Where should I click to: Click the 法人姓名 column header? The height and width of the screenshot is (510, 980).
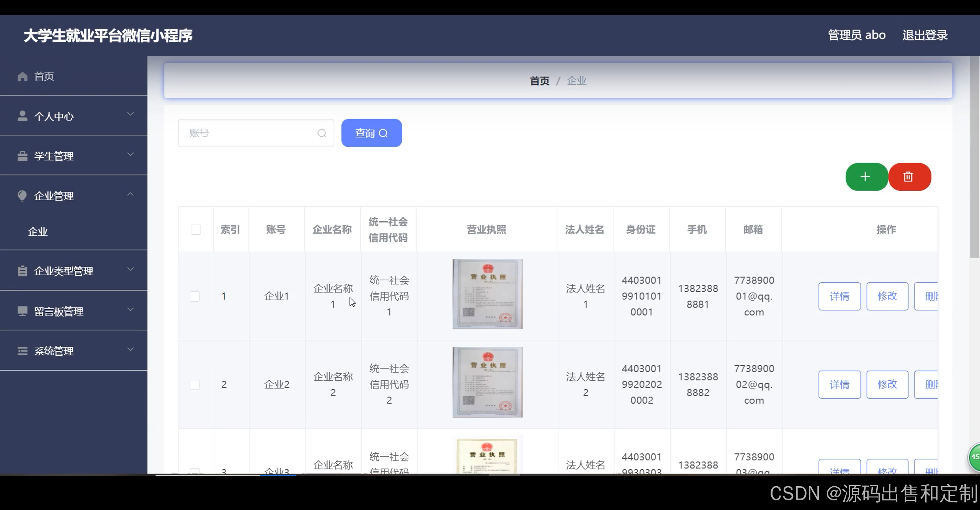[585, 229]
